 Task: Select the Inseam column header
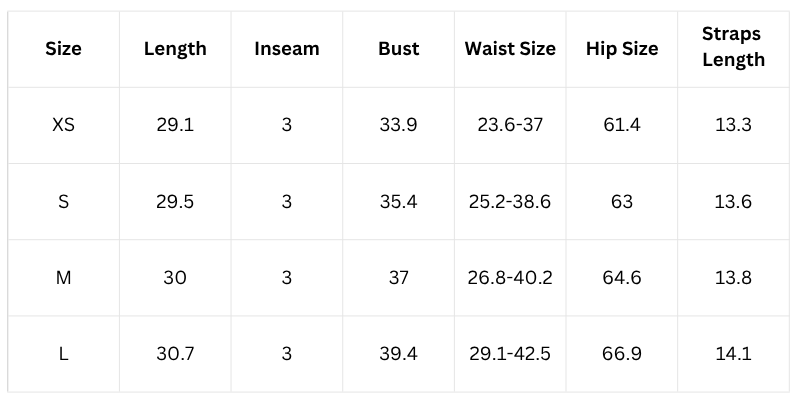tap(287, 49)
